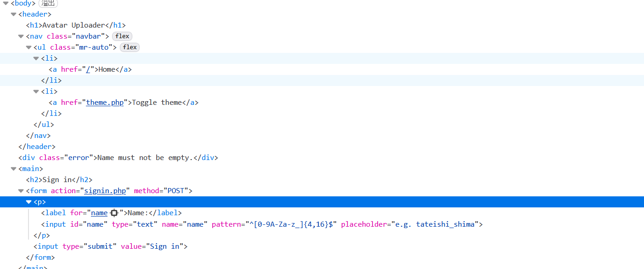
Task: Collapse the main element node
Action: pyautogui.click(x=13, y=169)
